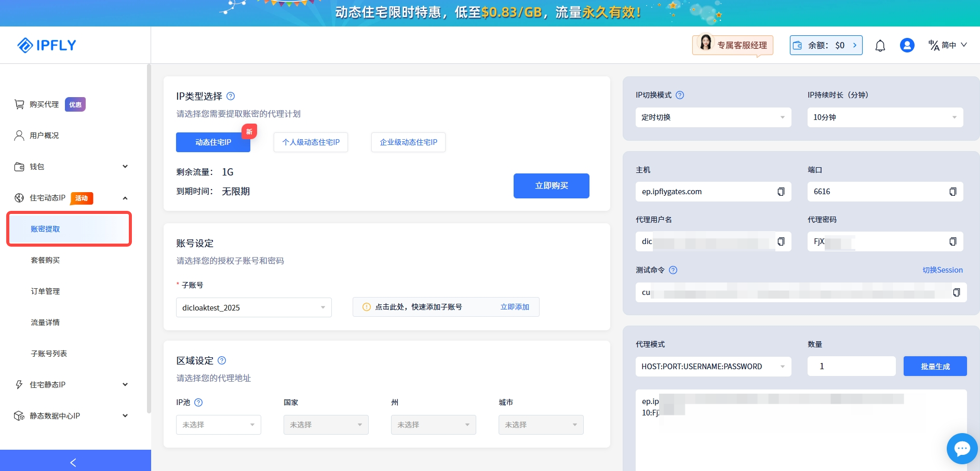Click the 批量生成 button
980x471 pixels.
pyautogui.click(x=935, y=366)
